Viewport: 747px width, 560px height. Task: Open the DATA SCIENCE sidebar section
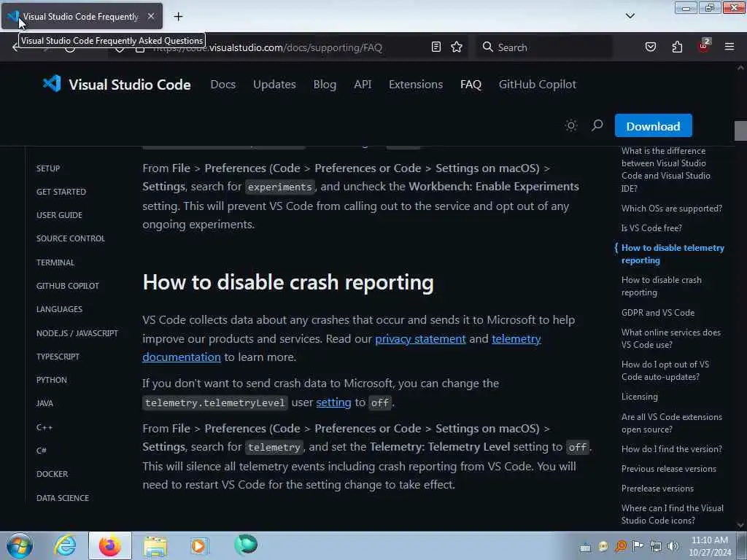click(63, 498)
